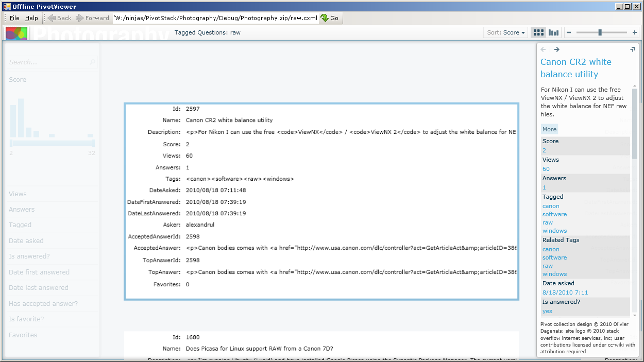Screen dimensions: 644x362
Task: Expand the Is answered? filter
Action: pyautogui.click(x=29, y=256)
